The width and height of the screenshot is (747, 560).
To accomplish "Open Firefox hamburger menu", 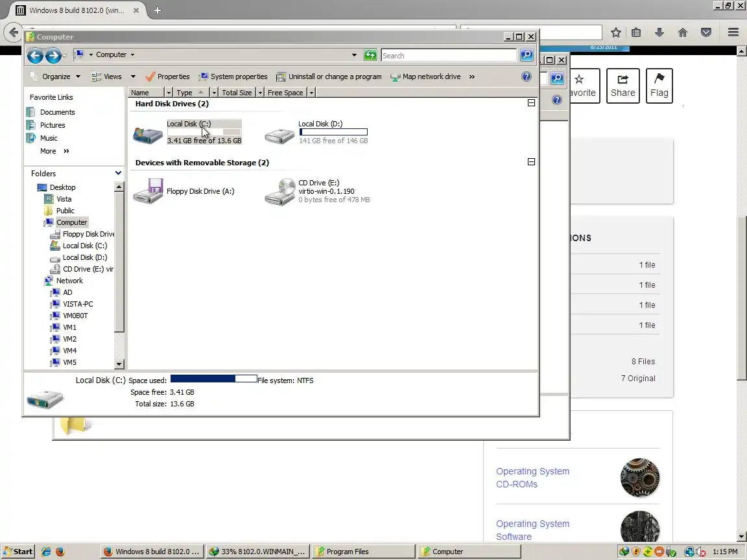I will [733, 32].
